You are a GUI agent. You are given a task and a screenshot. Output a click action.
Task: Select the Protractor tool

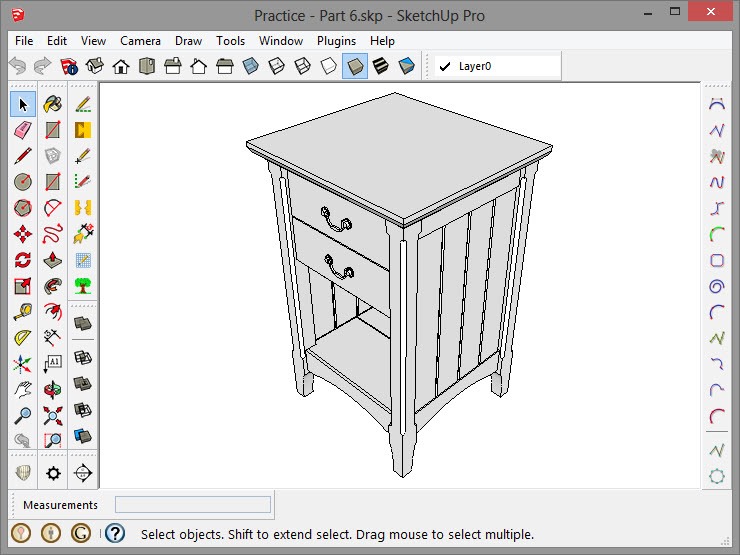[x=23, y=338]
